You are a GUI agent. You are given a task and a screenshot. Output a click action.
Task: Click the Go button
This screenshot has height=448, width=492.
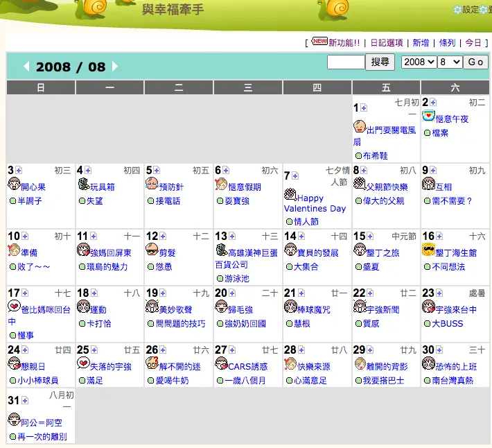coord(475,62)
